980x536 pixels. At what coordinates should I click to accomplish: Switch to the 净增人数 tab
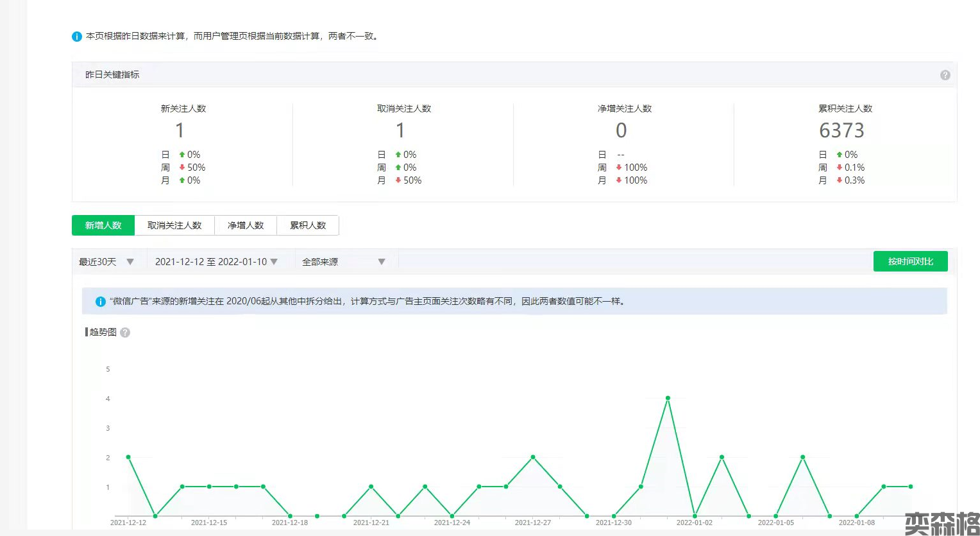[246, 225]
